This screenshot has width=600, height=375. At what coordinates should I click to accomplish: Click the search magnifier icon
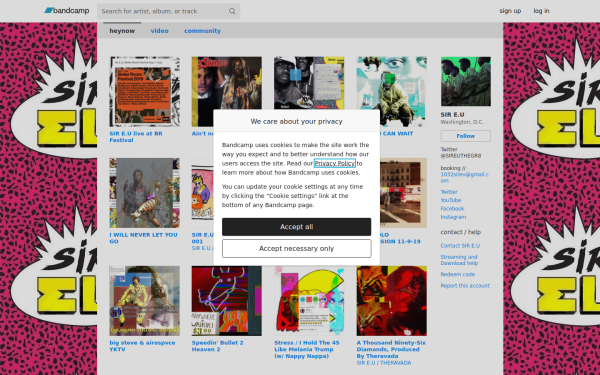coord(232,11)
